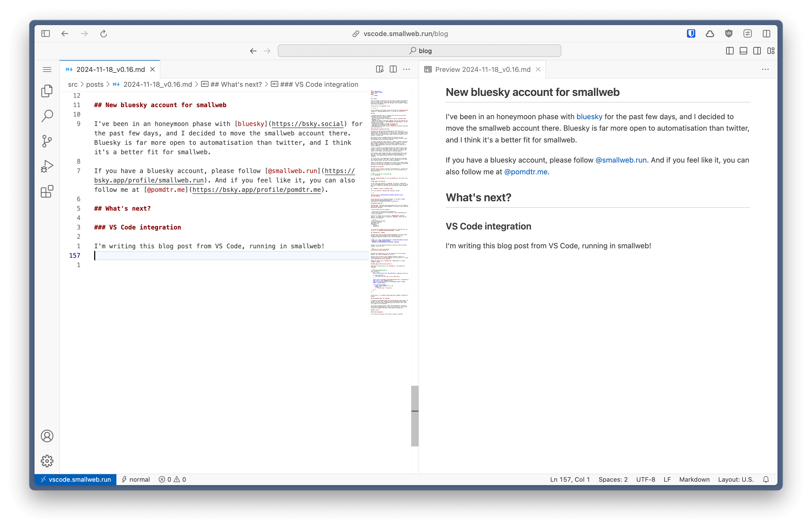Open Problems via errors and warnings count

click(x=172, y=479)
